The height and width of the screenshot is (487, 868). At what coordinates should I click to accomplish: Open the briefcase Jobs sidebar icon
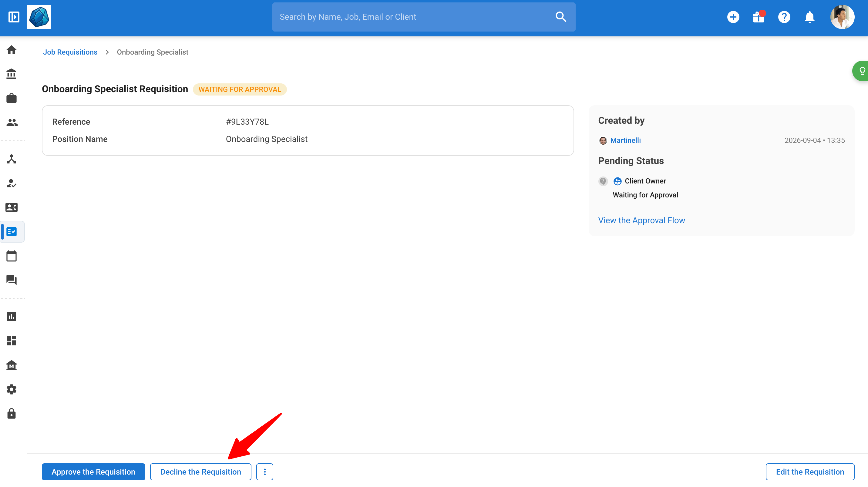point(12,98)
